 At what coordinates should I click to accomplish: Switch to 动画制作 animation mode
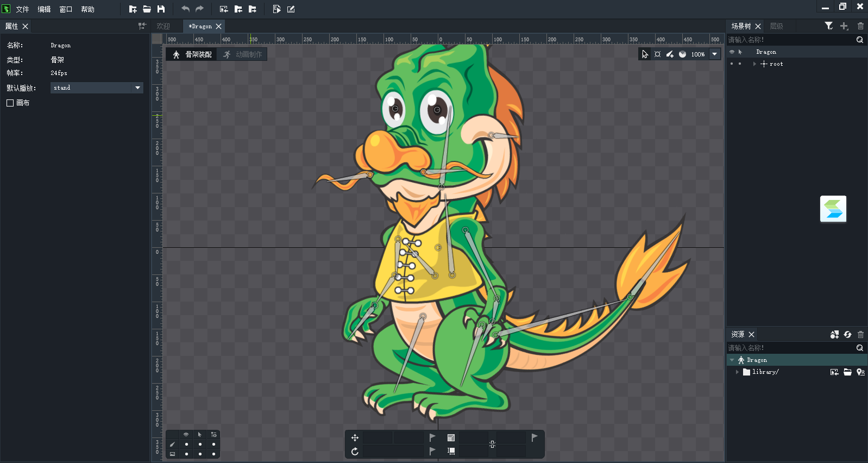[x=243, y=54]
